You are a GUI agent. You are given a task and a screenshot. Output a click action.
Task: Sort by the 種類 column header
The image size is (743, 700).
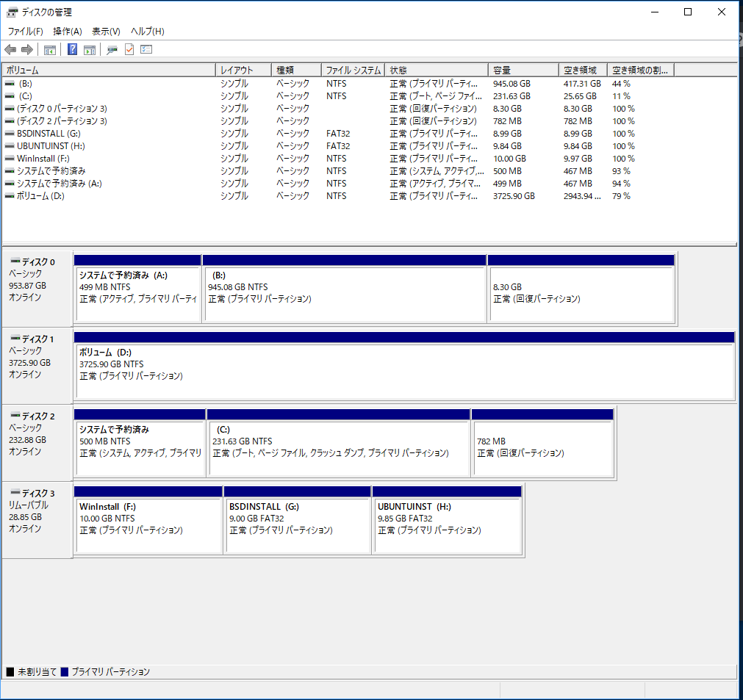(x=297, y=70)
